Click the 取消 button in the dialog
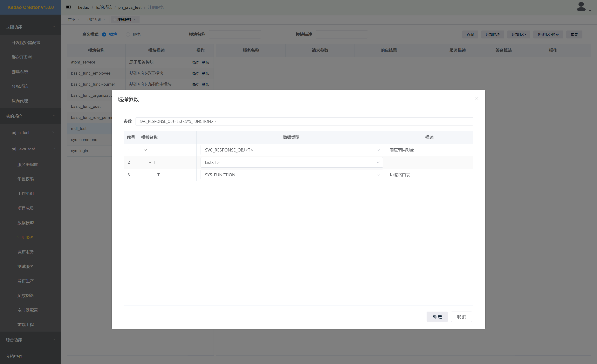The height and width of the screenshot is (364, 597). click(461, 317)
